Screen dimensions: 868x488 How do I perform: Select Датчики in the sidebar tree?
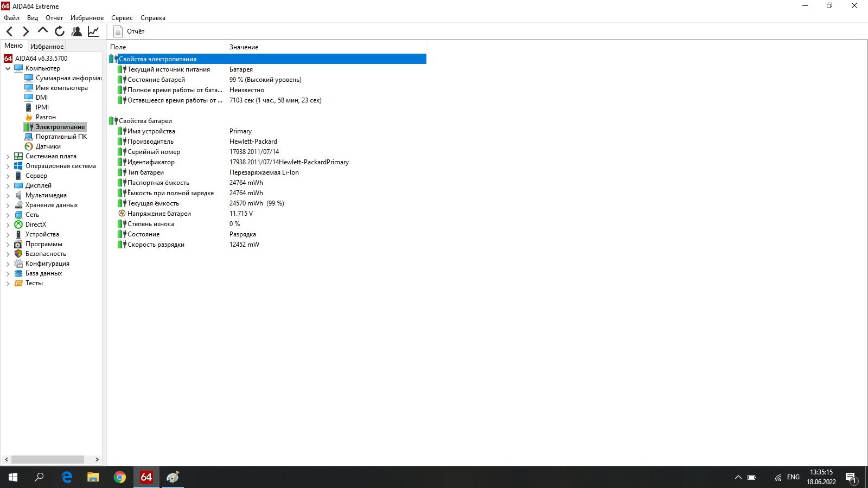click(x=48, y=146)
